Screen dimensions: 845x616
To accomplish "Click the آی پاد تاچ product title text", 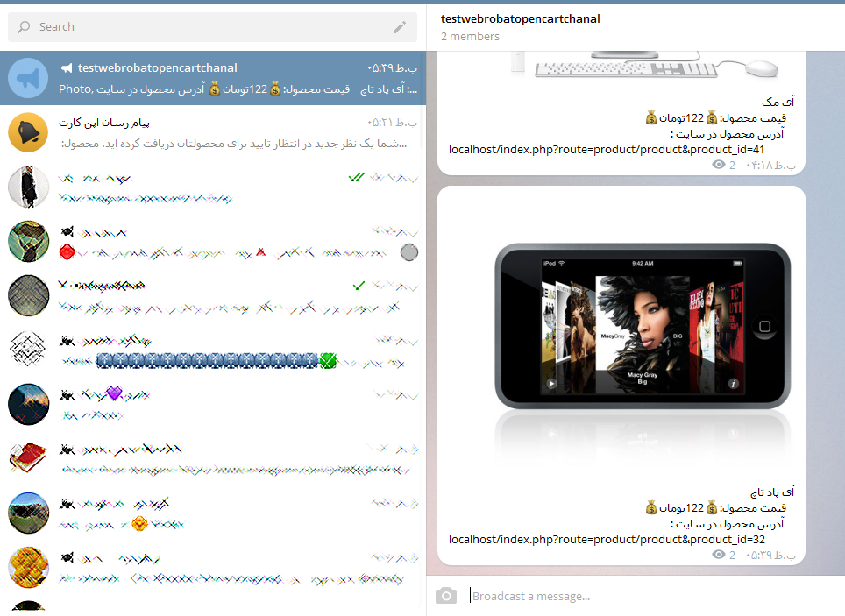I will click(772, 492).
